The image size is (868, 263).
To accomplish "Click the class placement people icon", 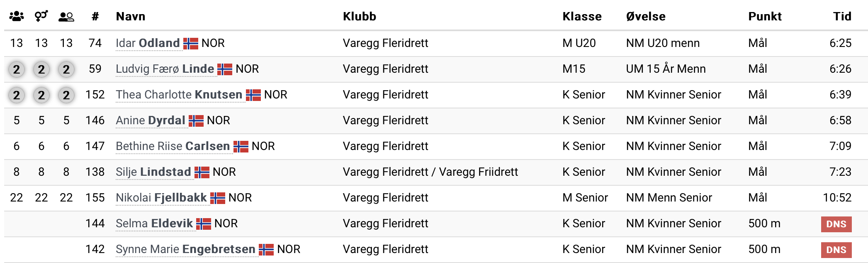I will [66, 17].
